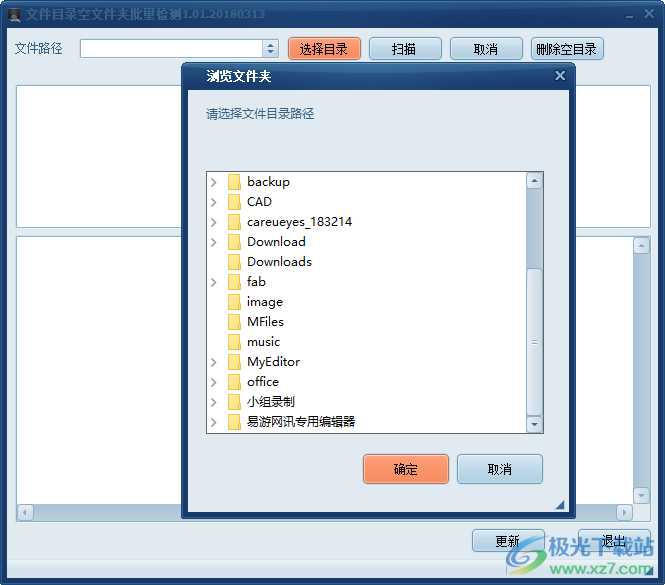
Task: Open the 文件路径 combo box dropdown
Action: [270, 48]
